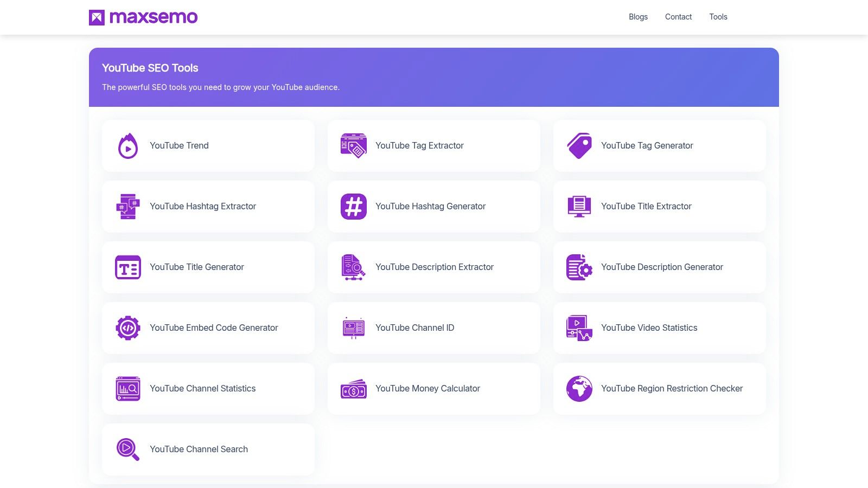Select the YouTube Trend flame icon
This screenshot has width=868, height=488.
tap(128, 145)
